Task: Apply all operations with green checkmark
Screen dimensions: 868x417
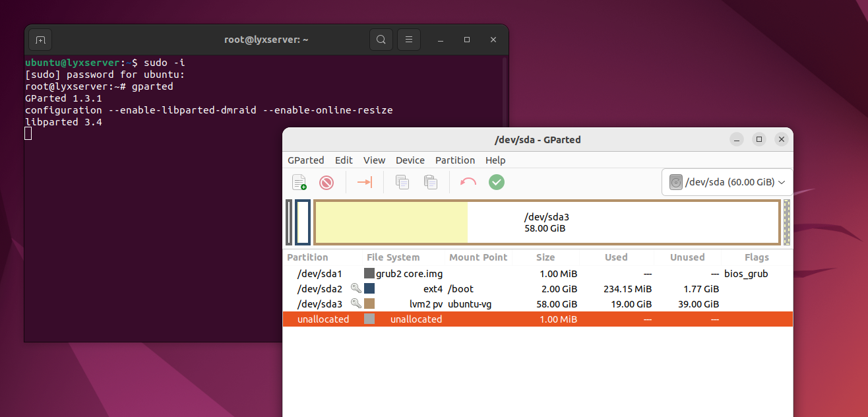Action: [497, 182]
